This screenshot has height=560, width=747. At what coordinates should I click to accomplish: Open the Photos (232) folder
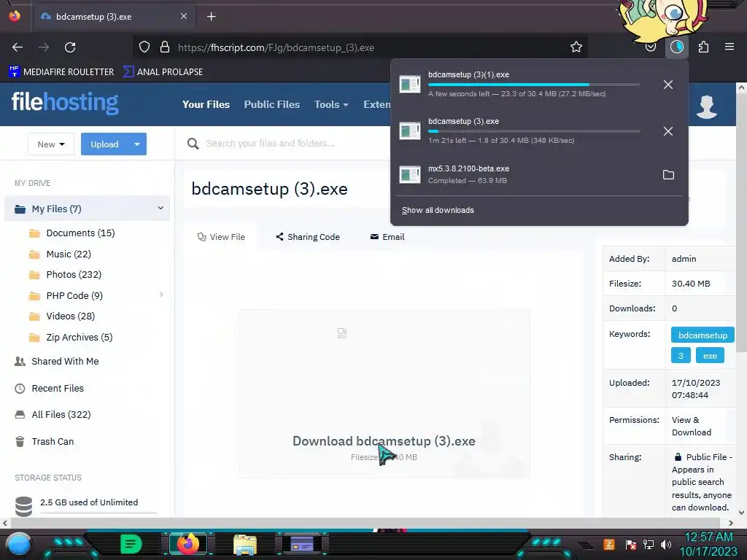(x=74, y=274)
